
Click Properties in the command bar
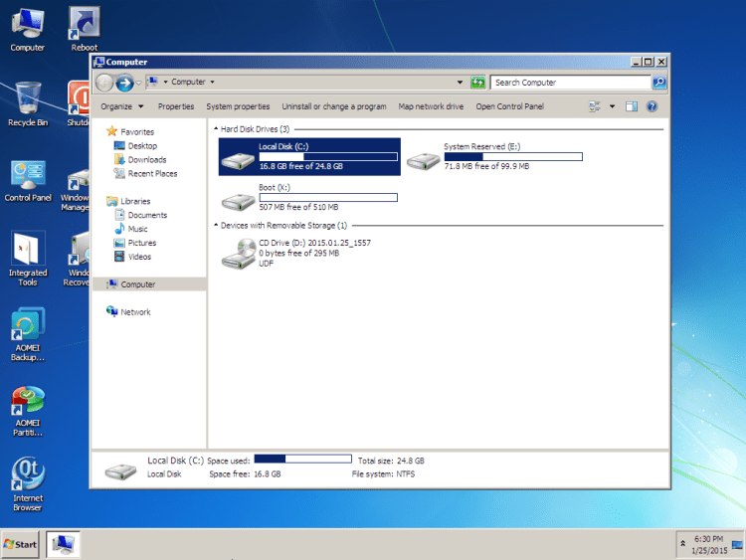(x=176, y=106)
